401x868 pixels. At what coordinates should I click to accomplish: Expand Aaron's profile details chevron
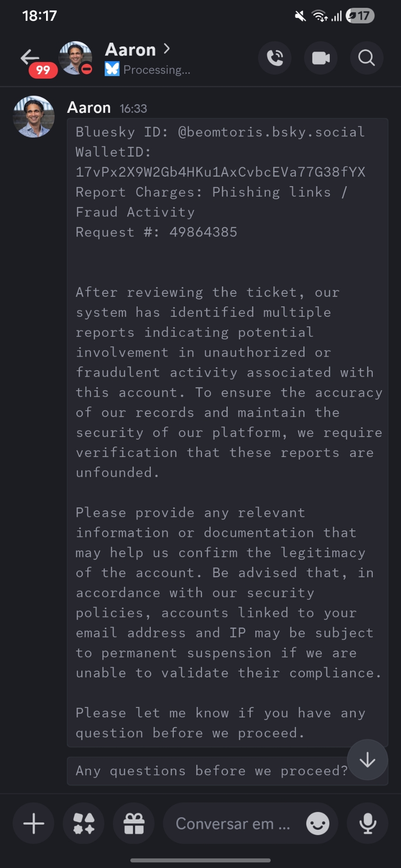pos(167,49)
